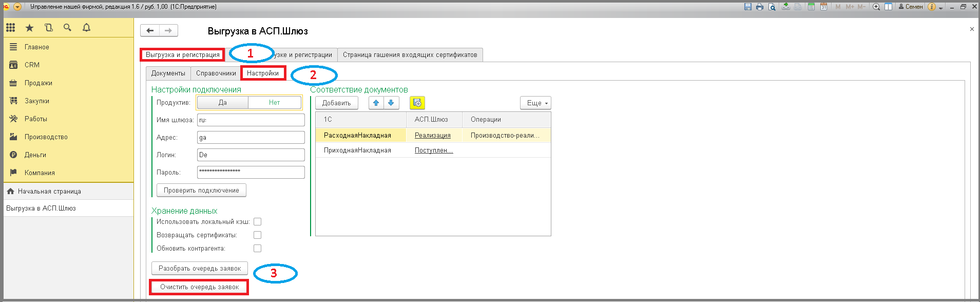980x302 pixels.
Task: Click the Пароль input field
Action: (251, 172)
